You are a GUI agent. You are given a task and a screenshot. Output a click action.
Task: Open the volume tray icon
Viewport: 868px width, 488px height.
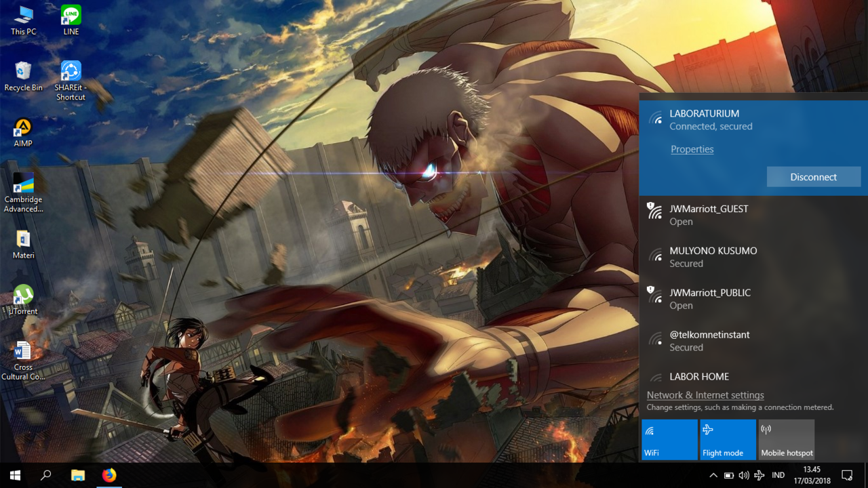[744, 475]
